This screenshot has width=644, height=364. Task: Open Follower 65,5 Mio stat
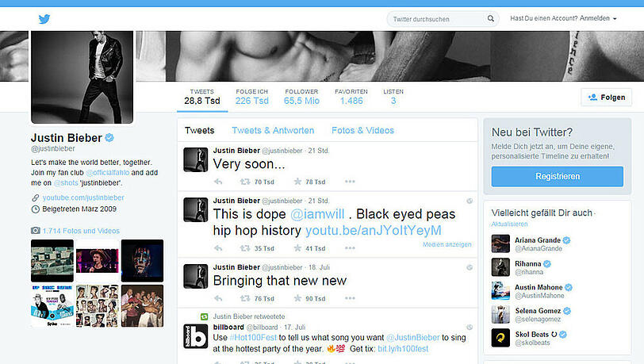pos(301,97)
